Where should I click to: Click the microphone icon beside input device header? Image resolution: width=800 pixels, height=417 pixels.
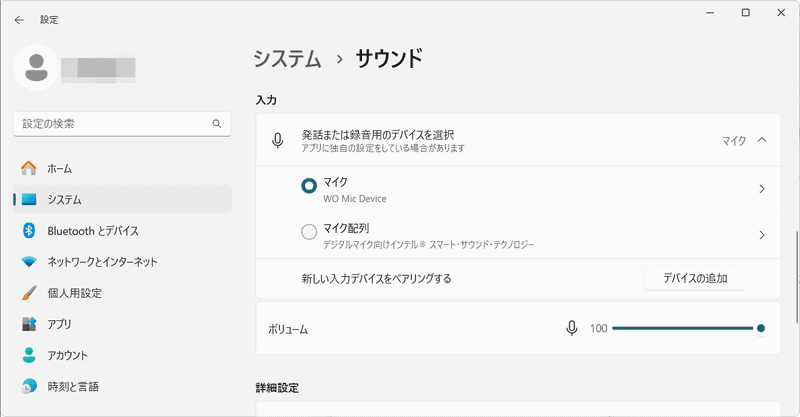[x=278, y=140]
